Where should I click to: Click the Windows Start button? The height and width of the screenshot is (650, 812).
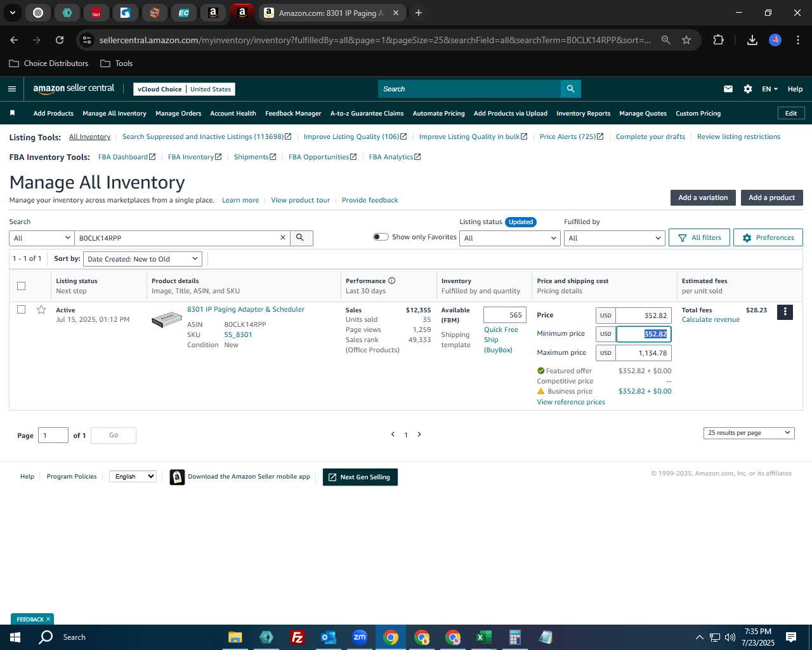coord(15,637)
